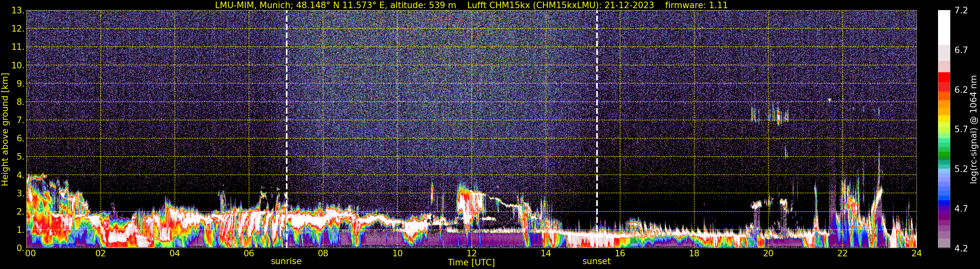Click the '6.' tick on the height axis
Image resolution: width=980 pixels, height=269 pixels.
point(20,138)
